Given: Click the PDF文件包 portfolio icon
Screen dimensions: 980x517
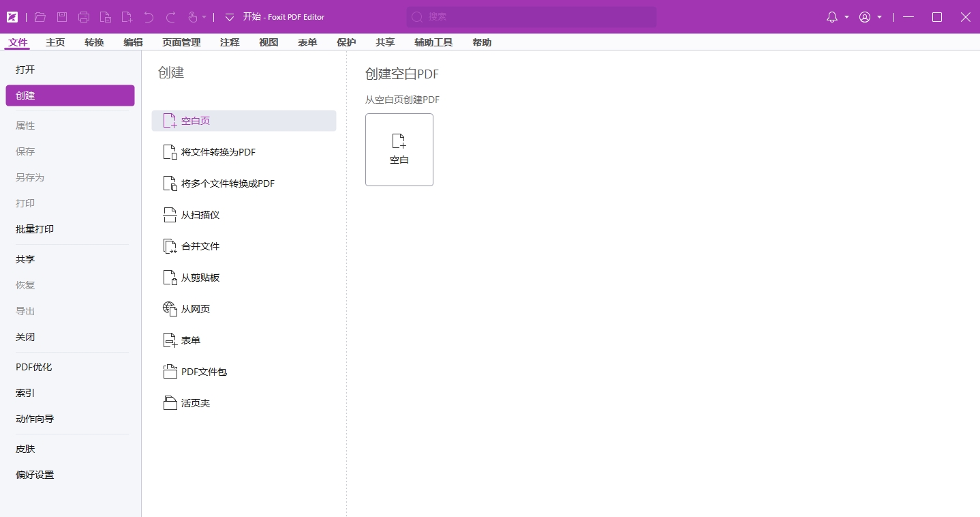Looking at the screenshot, I should click(x=170, y=372).
